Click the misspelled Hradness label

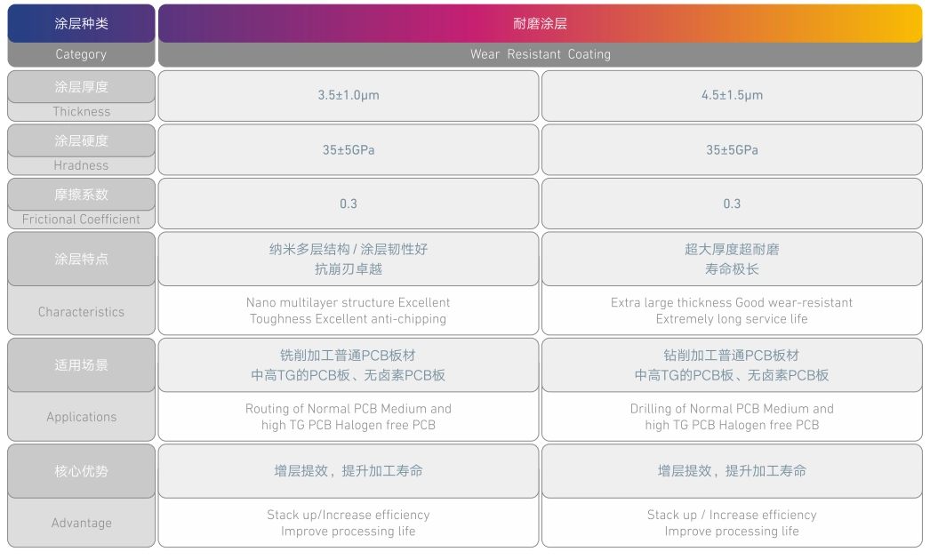(81, 165)
